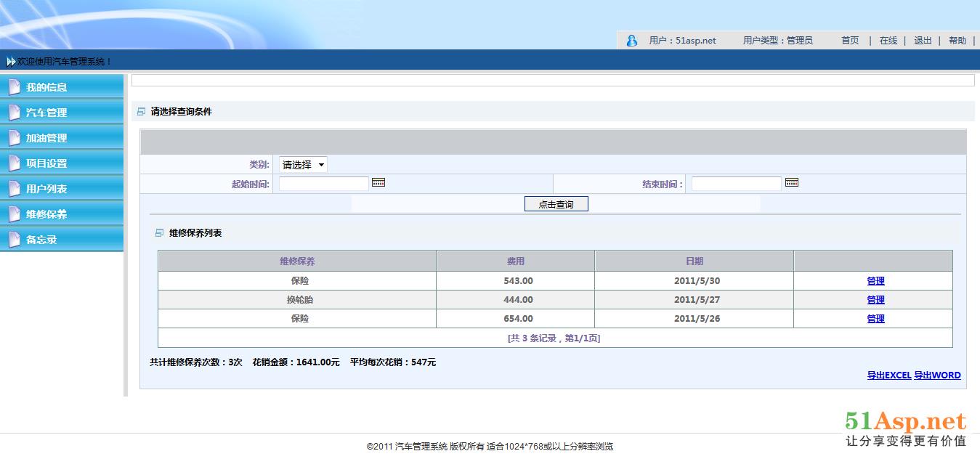Open 项目设置 in the sidebar menu

(46, 163)
